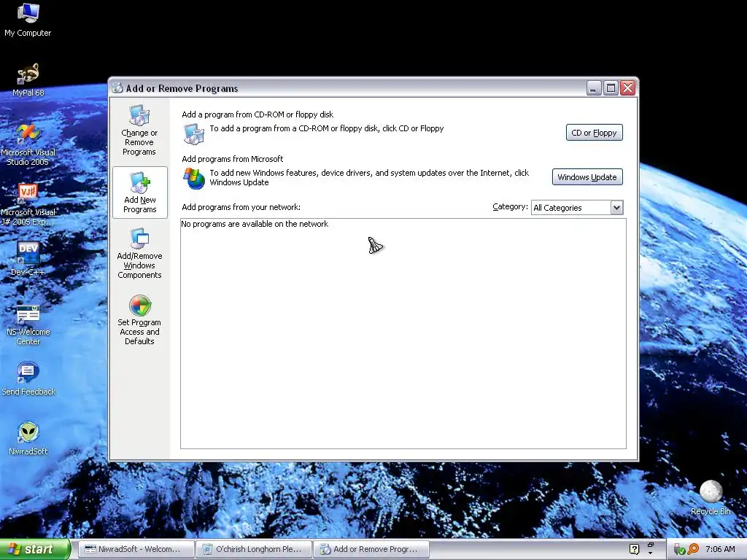This screenshot has width=747, height=560.
Task: Click the Windows Update button
Action: [587, 177]
